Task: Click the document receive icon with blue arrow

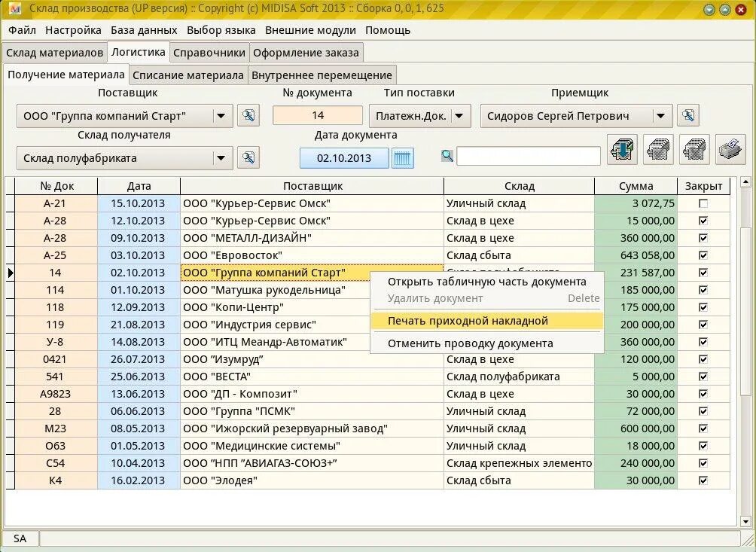Action: point(622,150)
